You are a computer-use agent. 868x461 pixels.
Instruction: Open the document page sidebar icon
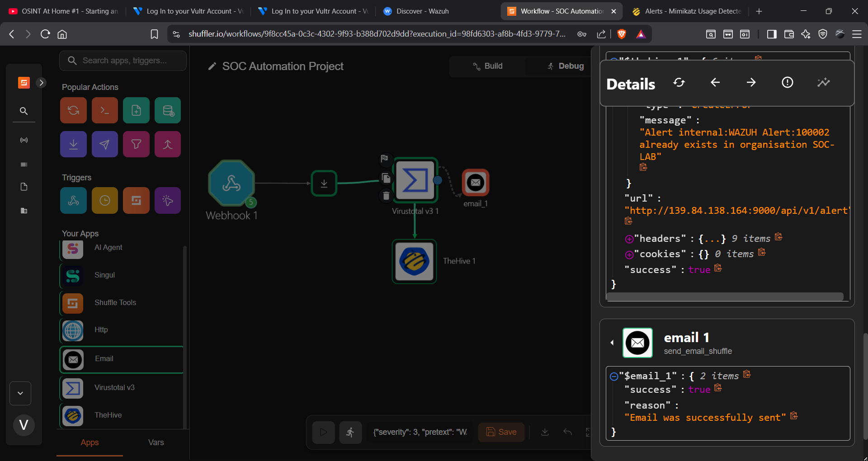24,187
